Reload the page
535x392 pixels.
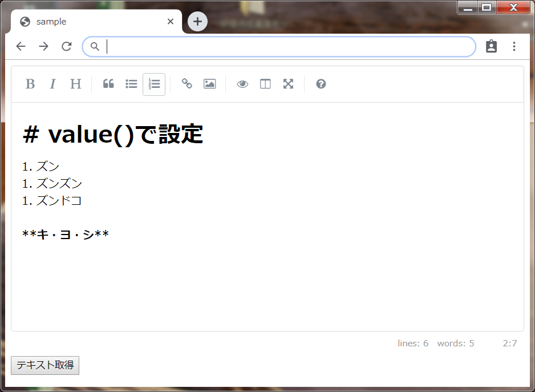[67, 46]
